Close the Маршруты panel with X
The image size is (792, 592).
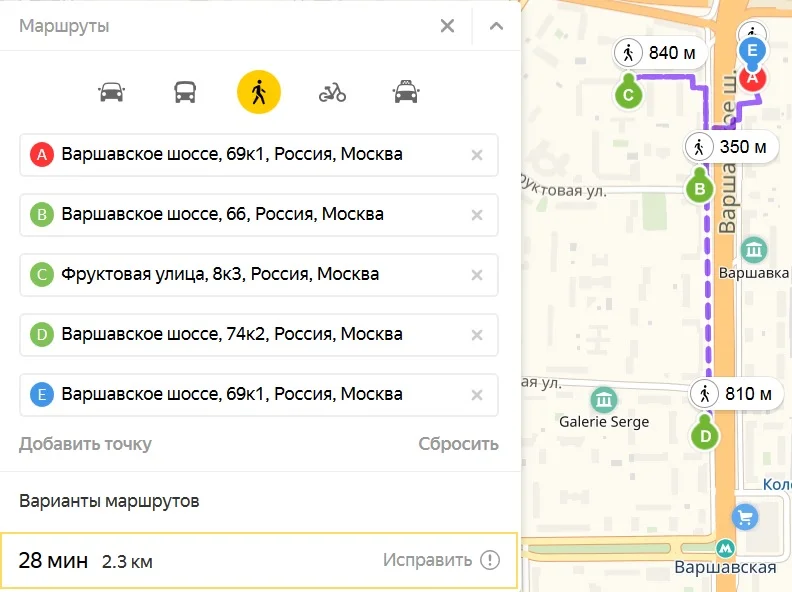[448, 26]
